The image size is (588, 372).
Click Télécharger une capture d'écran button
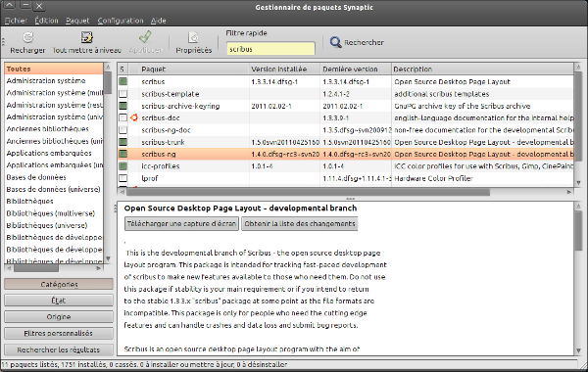pos(181,223)
